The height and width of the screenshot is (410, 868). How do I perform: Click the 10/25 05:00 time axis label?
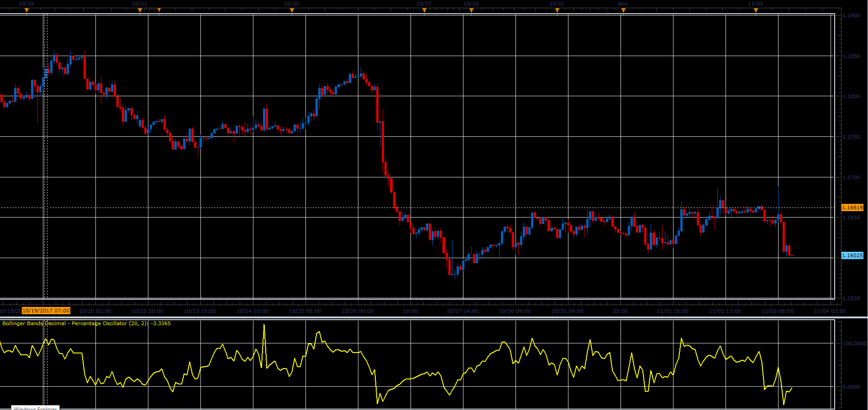(x=305, y=311)
